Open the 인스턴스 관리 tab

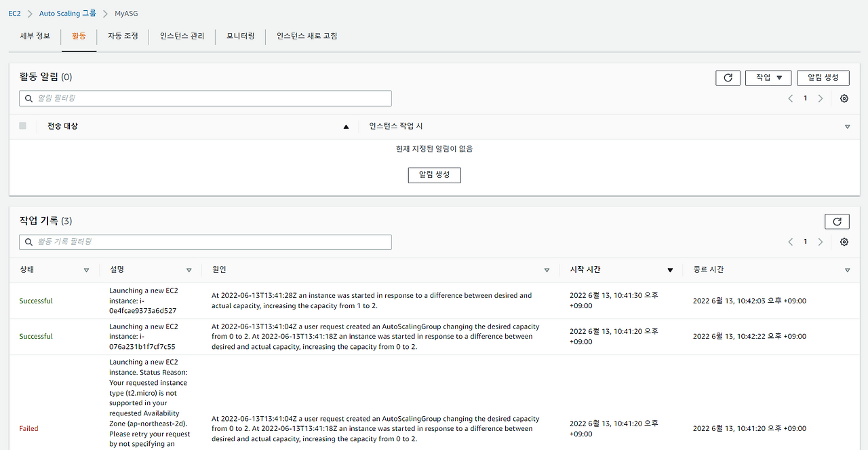[x=182, y=36]
